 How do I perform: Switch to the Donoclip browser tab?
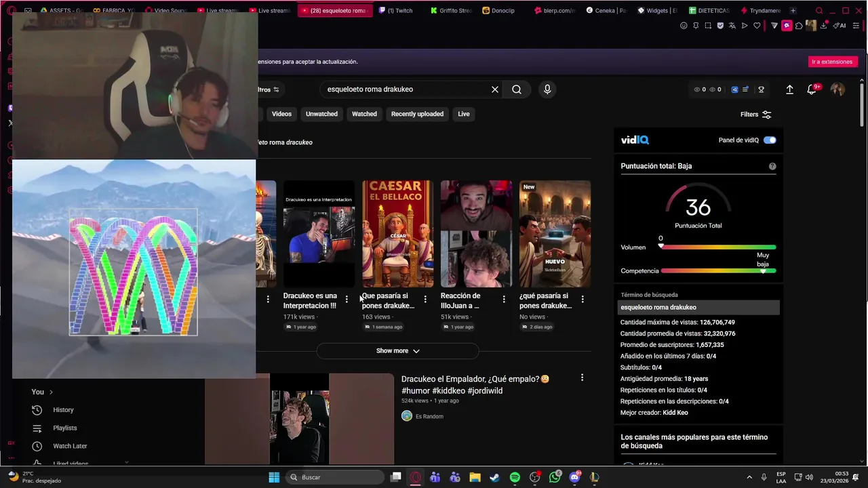pyautogui.click(x=502, y=11)
